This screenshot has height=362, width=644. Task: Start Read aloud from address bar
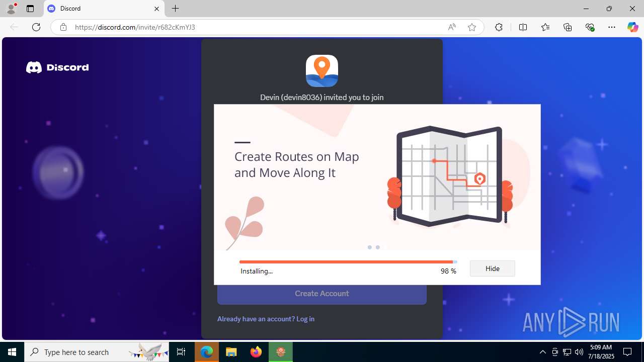coord(452,27)
